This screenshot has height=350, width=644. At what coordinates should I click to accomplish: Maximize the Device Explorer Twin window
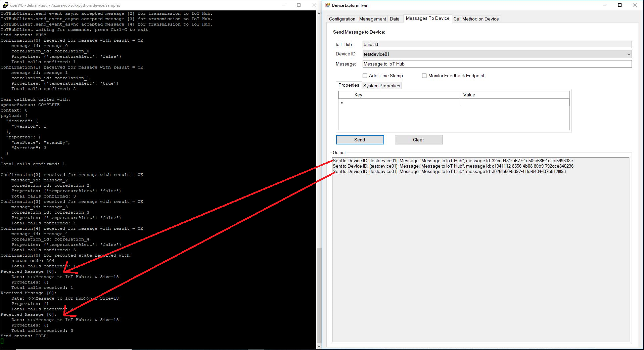tap(620, 5)
